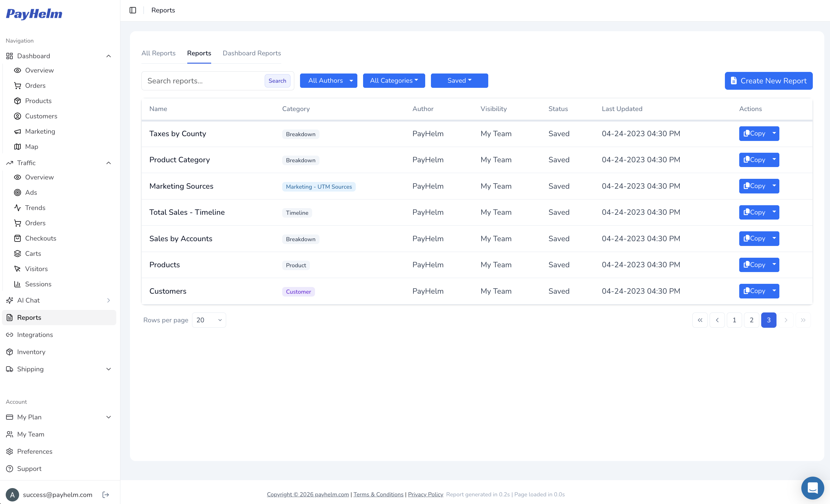Sort by Last Updated column header
The image size is (830, 504).
[x=622, y=109]
